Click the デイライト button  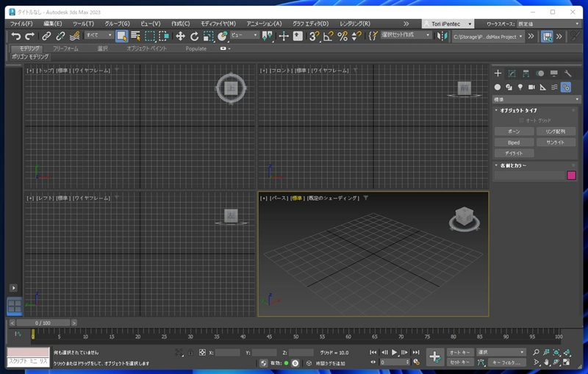[x=514, y=154]
